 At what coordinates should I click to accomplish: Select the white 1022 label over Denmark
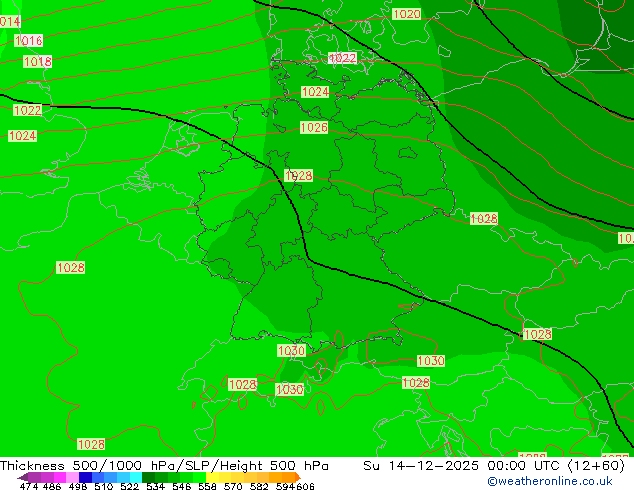coord(342,58)
